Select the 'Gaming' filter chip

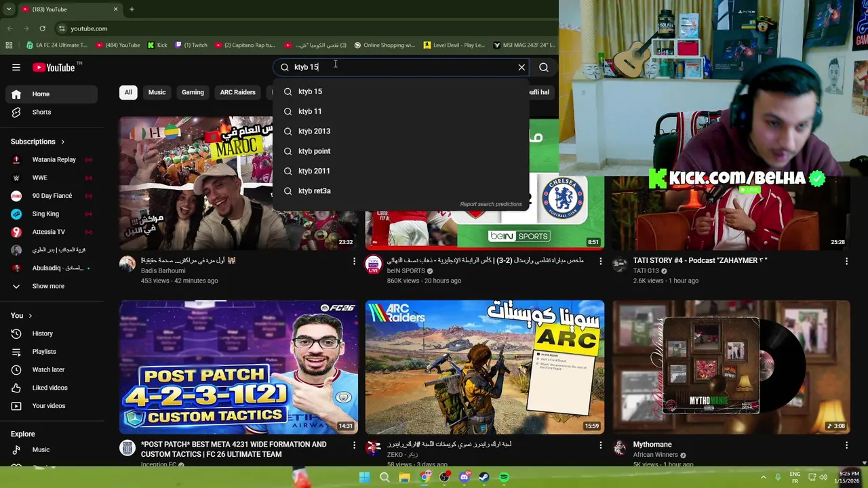[x=193, y=92]
